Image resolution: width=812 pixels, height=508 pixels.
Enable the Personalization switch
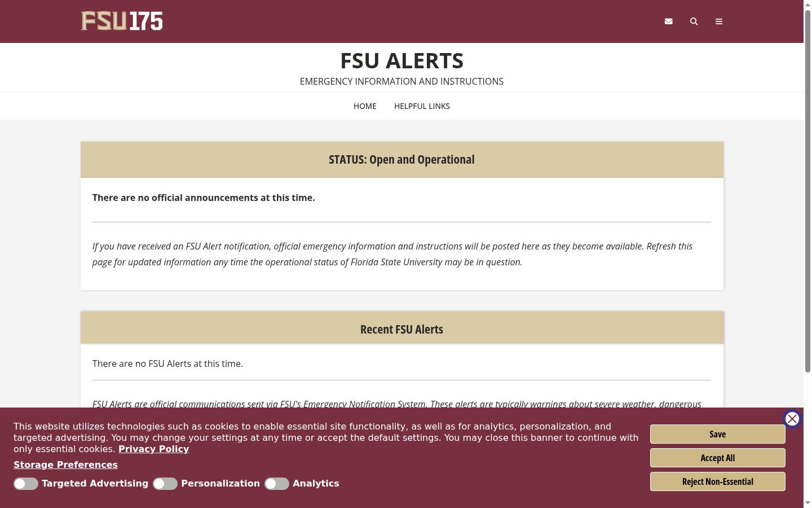point(165,484)
